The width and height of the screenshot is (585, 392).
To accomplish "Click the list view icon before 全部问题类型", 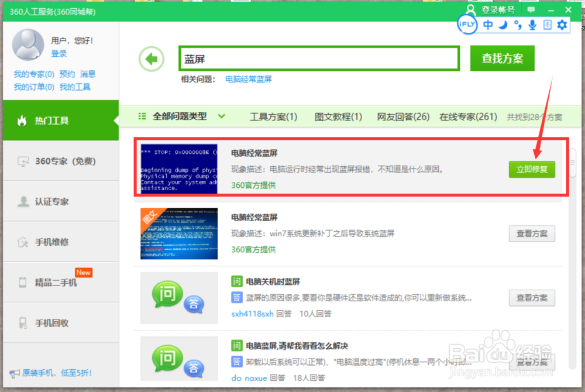I will pos(142,116).
